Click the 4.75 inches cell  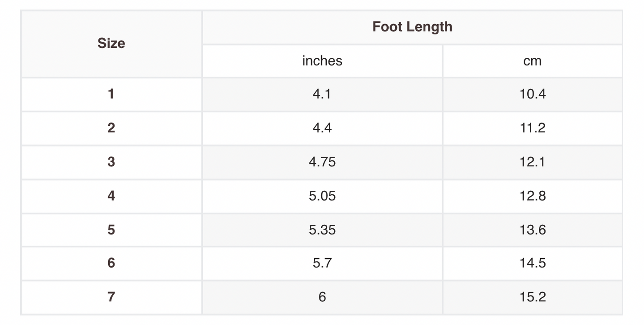[x=322, y=162]
